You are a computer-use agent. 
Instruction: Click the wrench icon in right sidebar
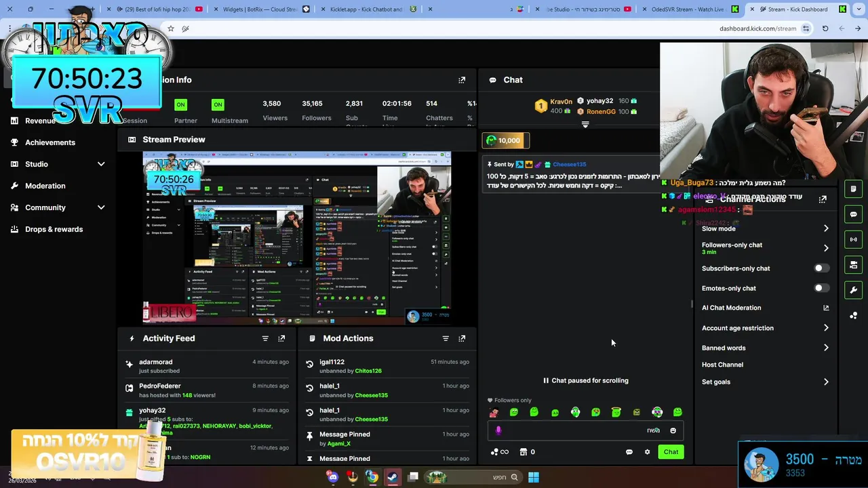click(x=853, y=290)
